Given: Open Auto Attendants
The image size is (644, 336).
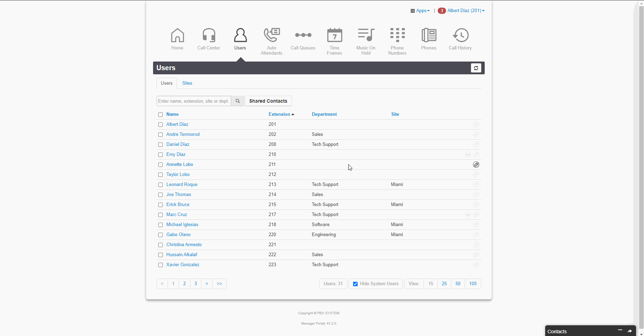Looking at the screenshot, I should click(x=272, y=41).
